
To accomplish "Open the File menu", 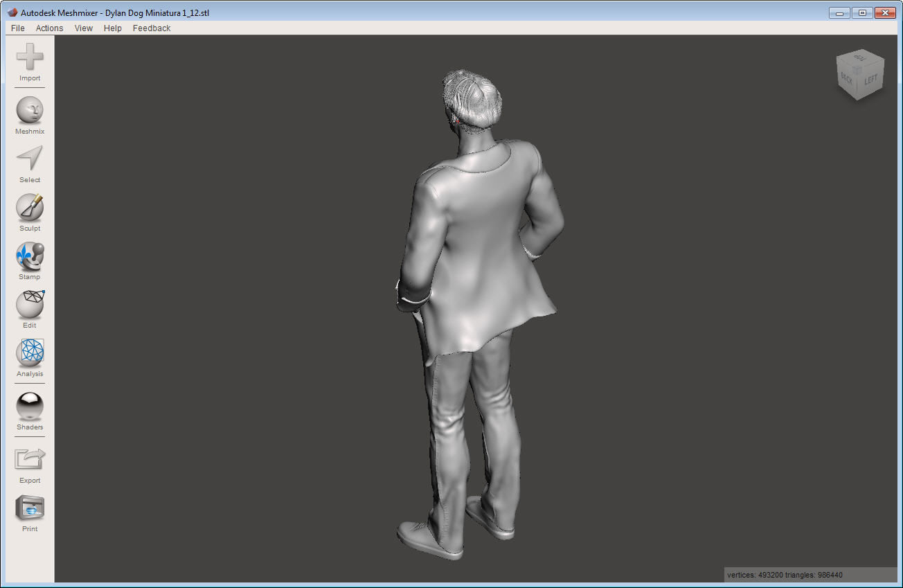I will [18, 28].
